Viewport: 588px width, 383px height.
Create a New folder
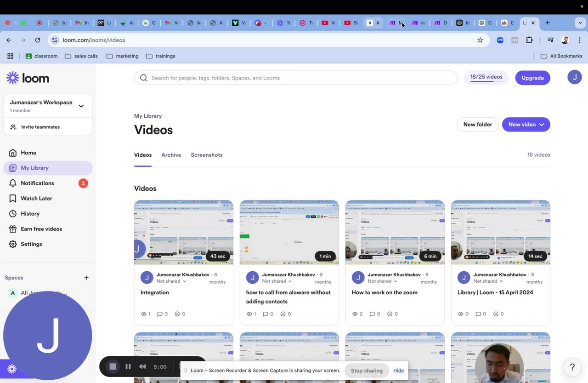click(x=478, y=125)
